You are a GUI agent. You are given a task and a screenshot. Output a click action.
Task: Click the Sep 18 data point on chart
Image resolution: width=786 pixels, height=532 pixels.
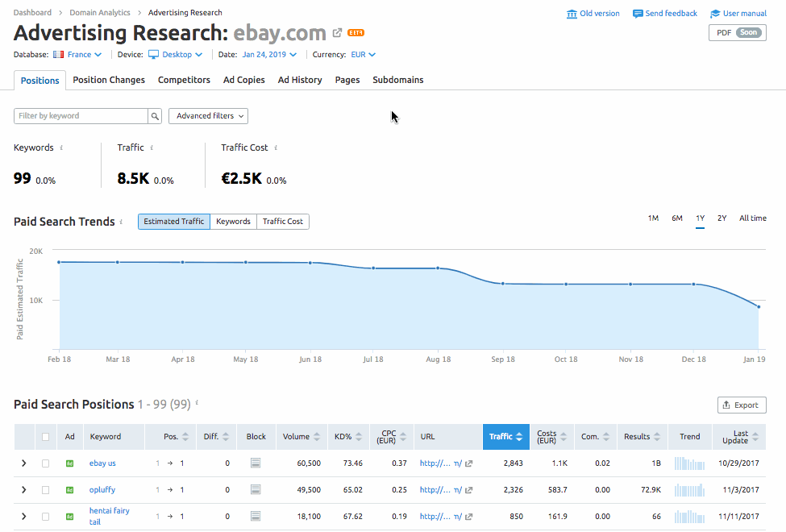(x=503, y=284)
